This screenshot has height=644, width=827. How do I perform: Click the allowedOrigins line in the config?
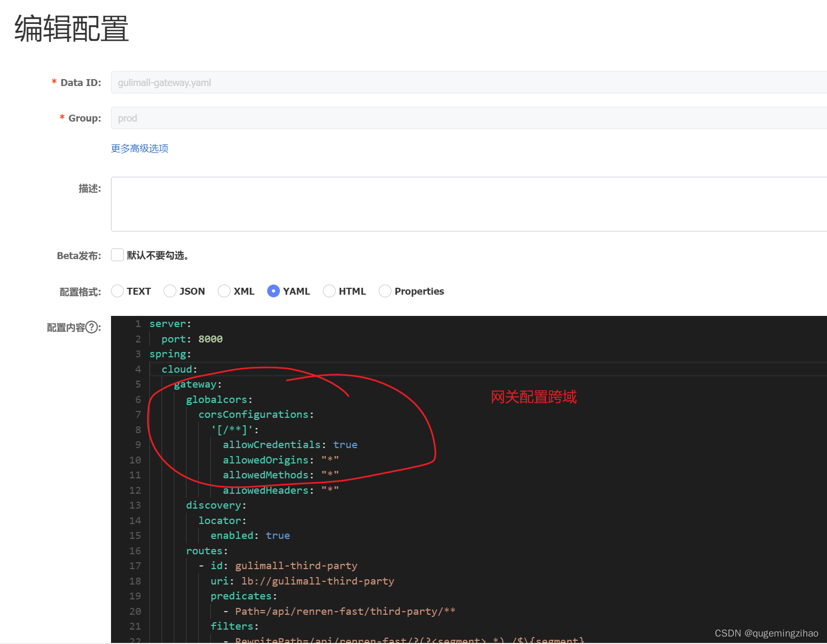coord(276,460)
